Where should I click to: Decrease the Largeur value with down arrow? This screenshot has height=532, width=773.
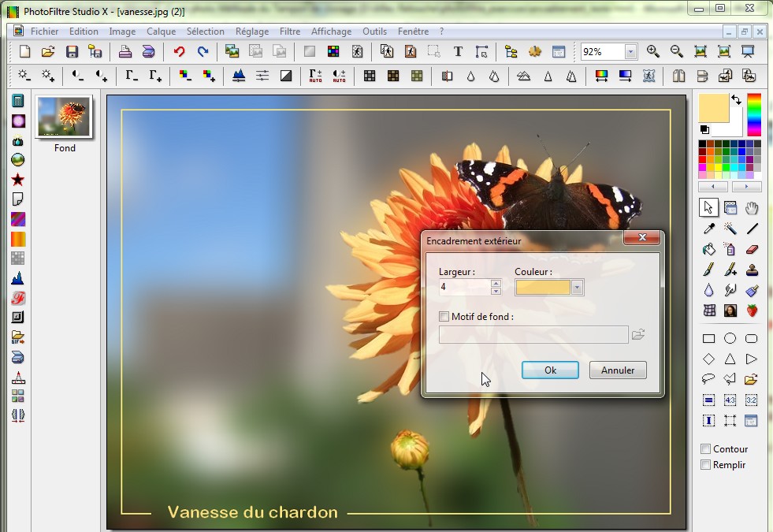[496, 291]
